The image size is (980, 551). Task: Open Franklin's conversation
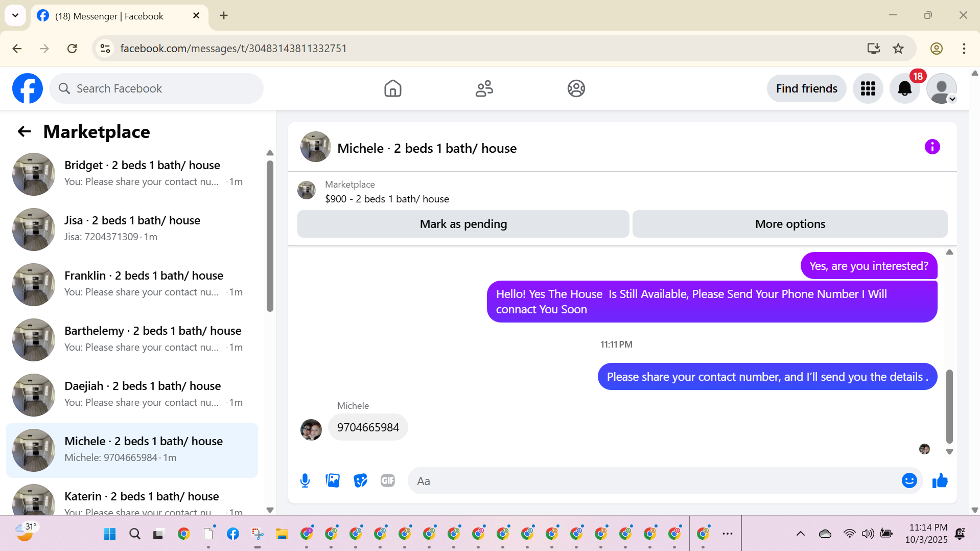click(x=132, y=284)
